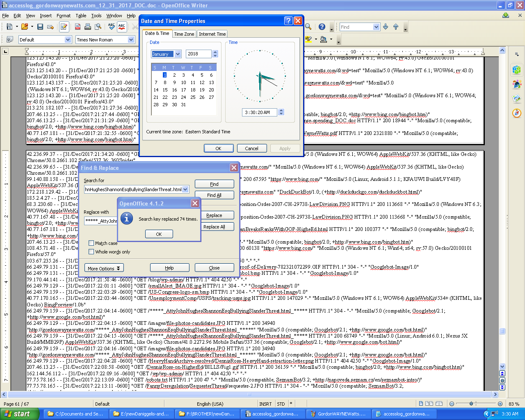Open the sidebar Navigator compass icon
The width and height of the screenshot is (525, 420).
tap(517, 113)
